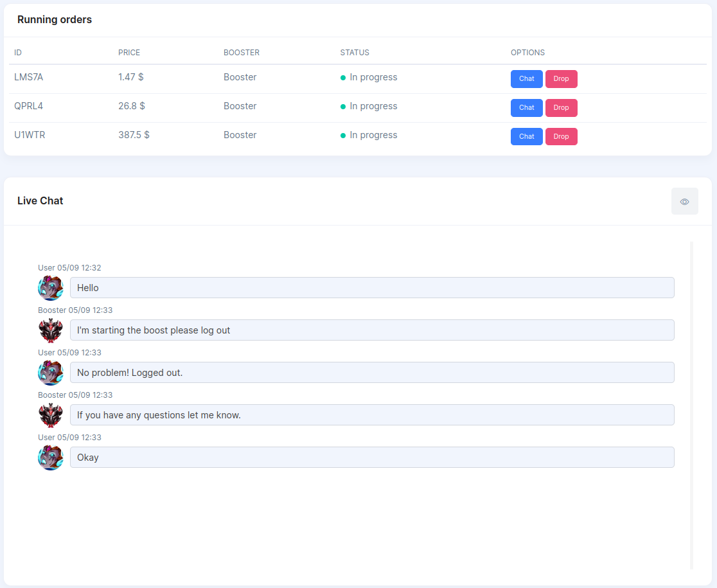Click the PRICE column header
This screenshot has height=588, width=717.
tap(129, 53)
